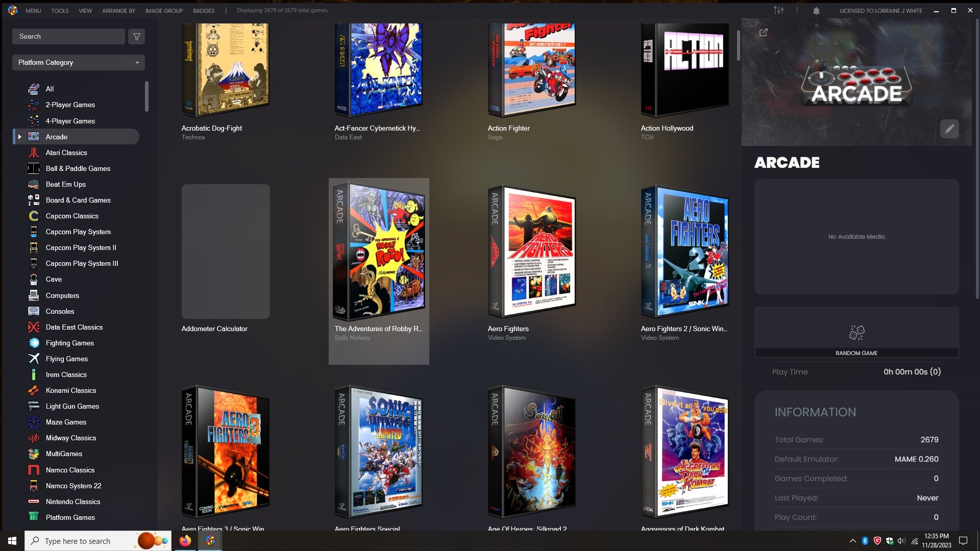
Task: Select the Beat Em Ups icon
Action: point(34,184)
